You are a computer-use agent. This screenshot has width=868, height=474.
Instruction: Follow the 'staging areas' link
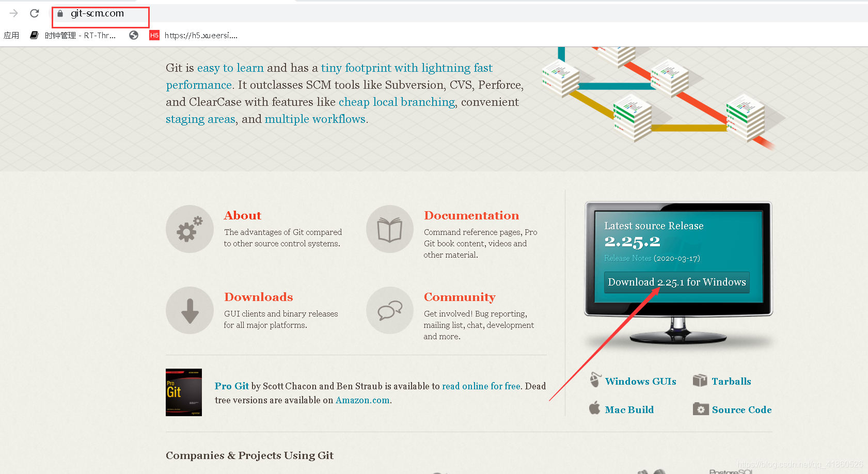click(x=200, y=119)
